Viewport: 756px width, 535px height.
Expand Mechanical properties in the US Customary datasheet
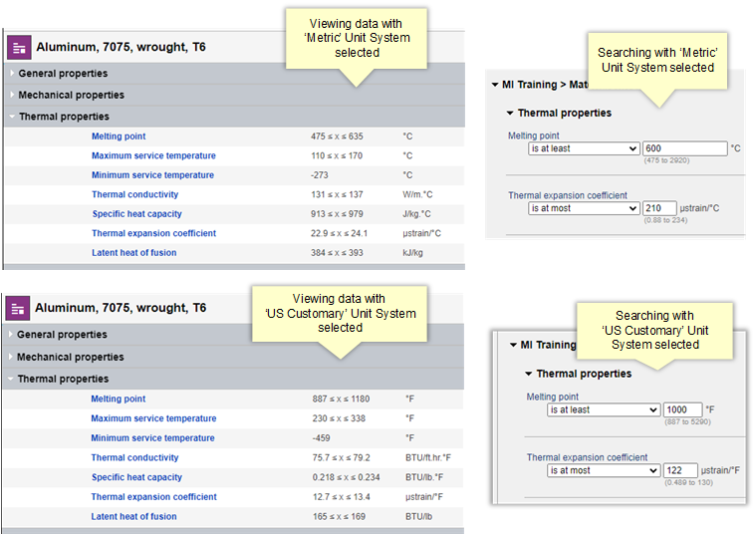[x=11, y=357]
